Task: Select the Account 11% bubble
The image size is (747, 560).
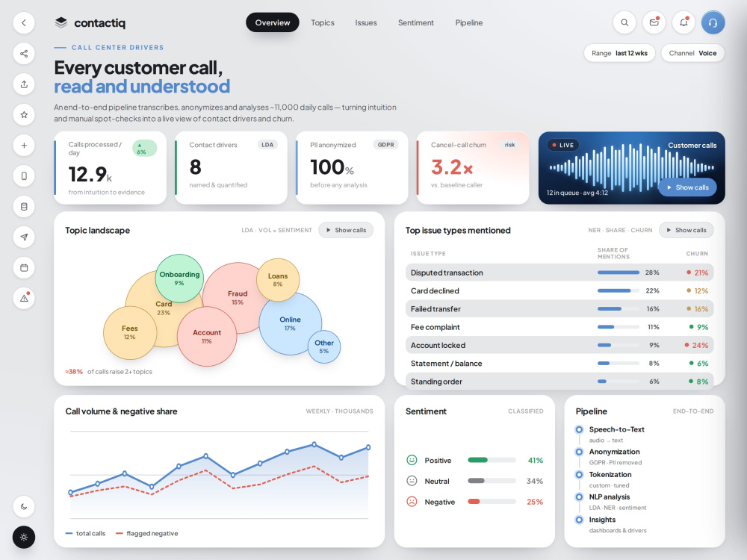Action: pyautogui.click(x=207, y=336)
